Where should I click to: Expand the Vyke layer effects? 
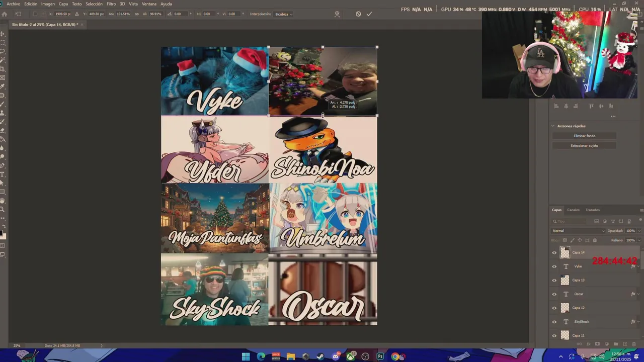(x=639, y=266)
